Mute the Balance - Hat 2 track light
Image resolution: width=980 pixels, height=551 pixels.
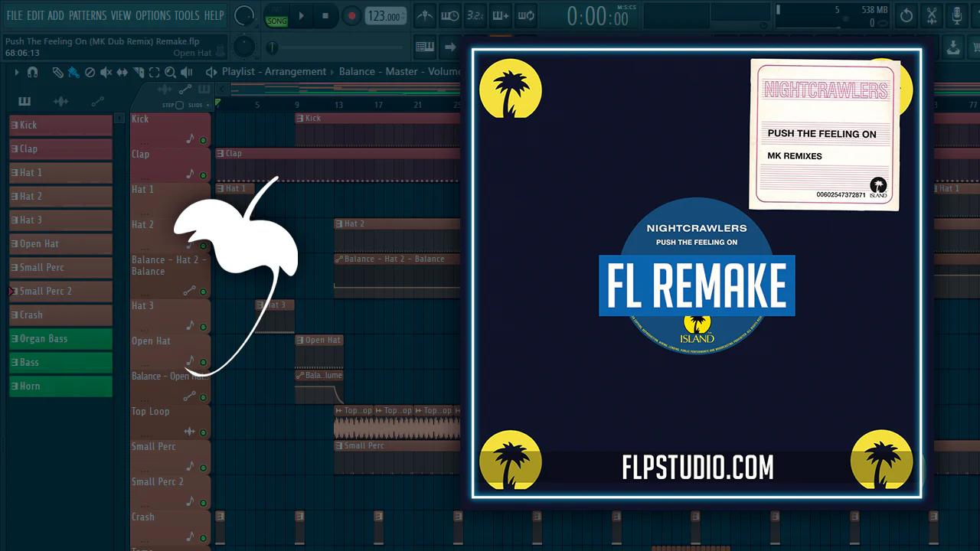[203, 291]
